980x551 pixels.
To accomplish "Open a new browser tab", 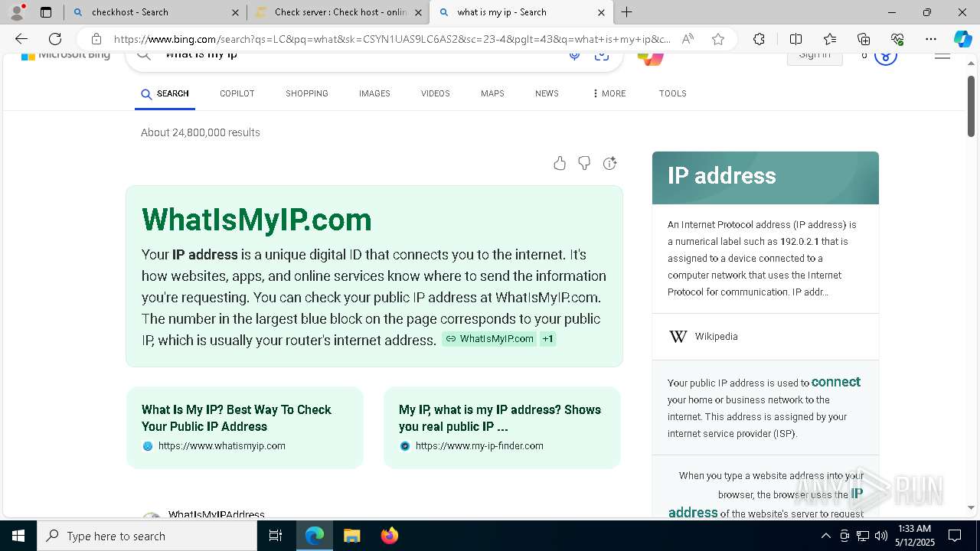I will [x=626, y=12].
